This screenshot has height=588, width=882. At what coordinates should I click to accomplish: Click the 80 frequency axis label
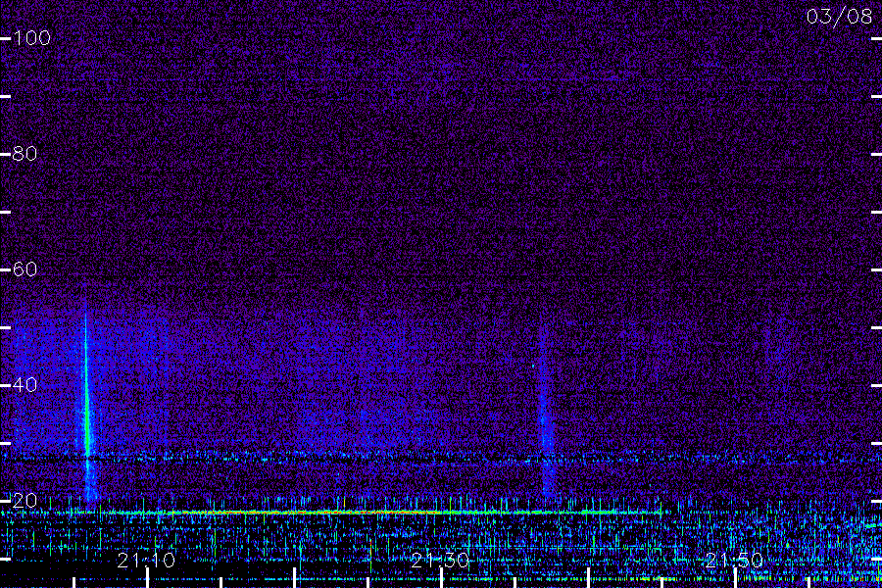pyautogui.click(x=24, y=154)
